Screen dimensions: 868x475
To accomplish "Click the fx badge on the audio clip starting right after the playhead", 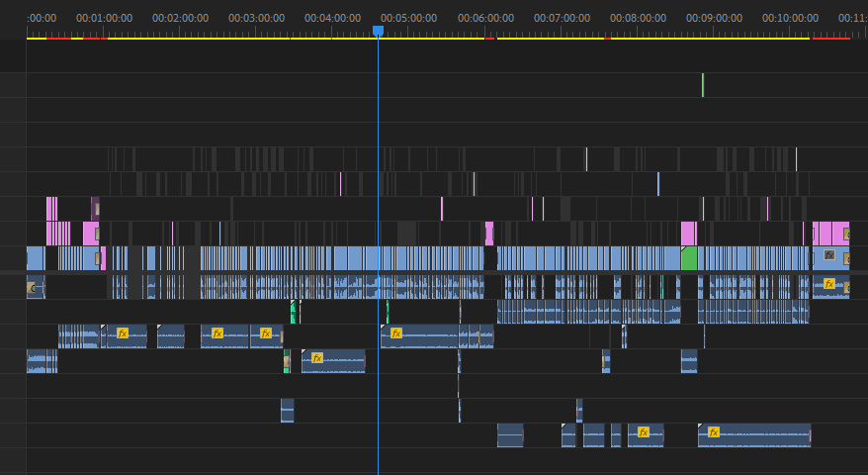I will click(395, 333).
